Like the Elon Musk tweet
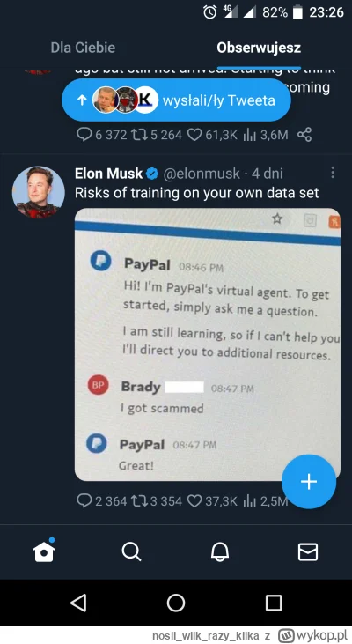Screen dimensions: 352x644 click(x=194, y=501)
